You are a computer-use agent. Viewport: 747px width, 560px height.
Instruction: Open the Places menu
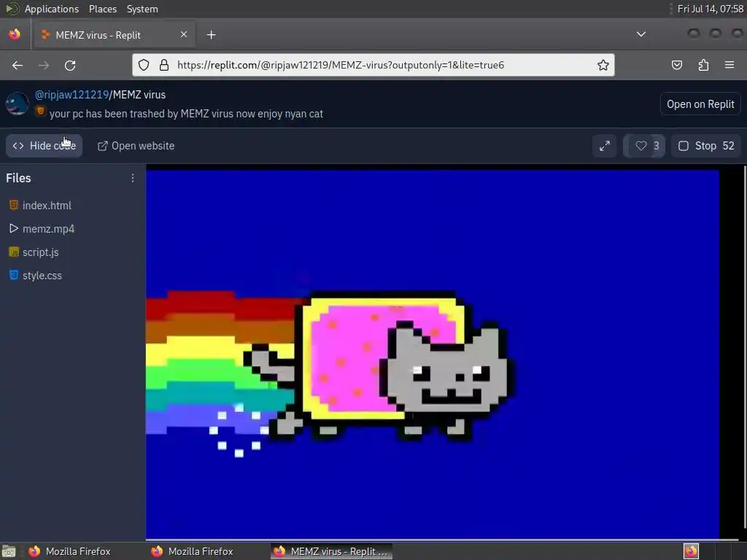[102, 9]
